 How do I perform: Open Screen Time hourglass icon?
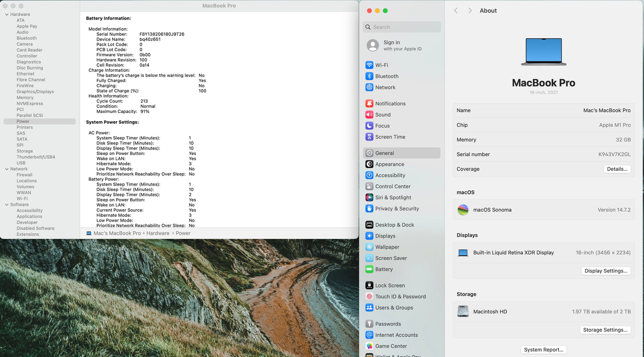pos(369,137)
